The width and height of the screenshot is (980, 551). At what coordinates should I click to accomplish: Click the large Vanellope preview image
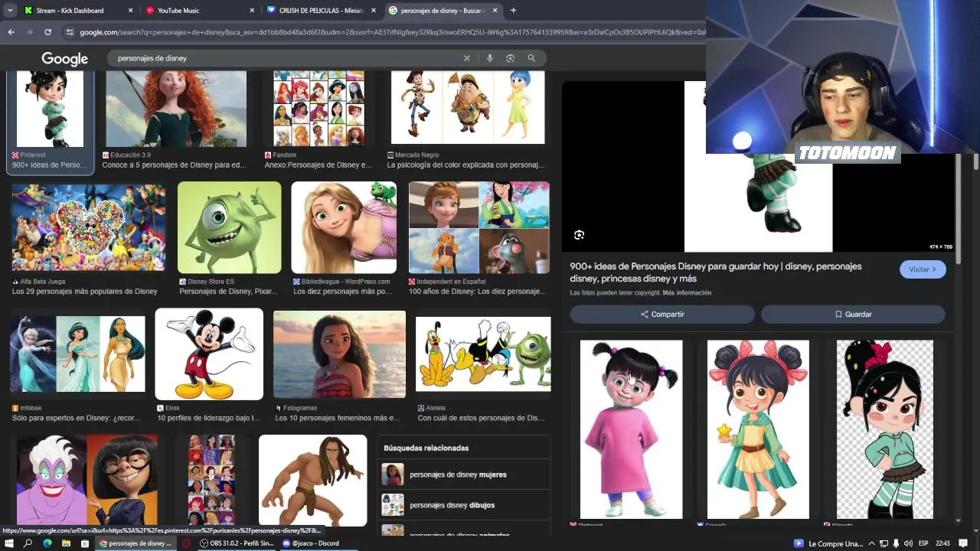pos(758,203)
